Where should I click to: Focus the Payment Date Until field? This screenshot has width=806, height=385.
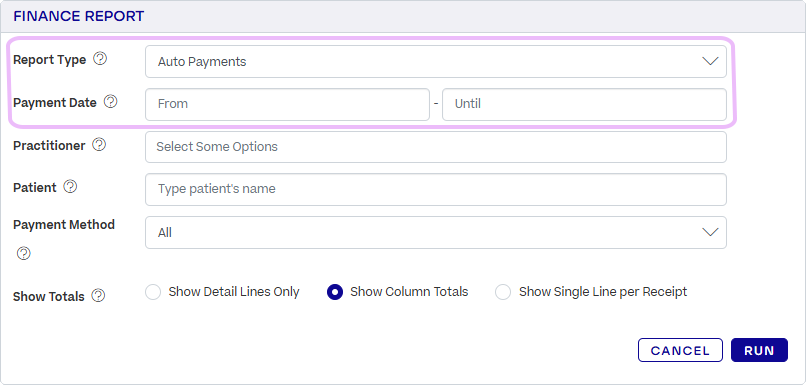click(x=584, y=104)
